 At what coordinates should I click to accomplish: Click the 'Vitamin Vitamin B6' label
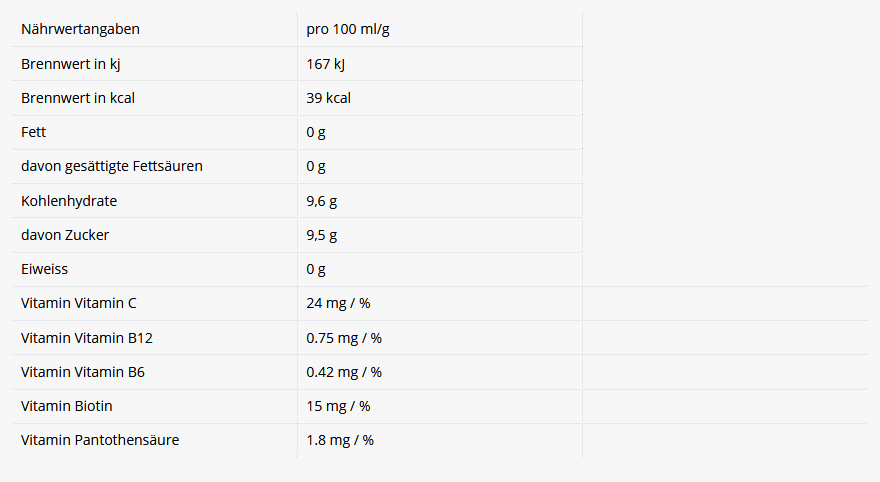(83, 372)
